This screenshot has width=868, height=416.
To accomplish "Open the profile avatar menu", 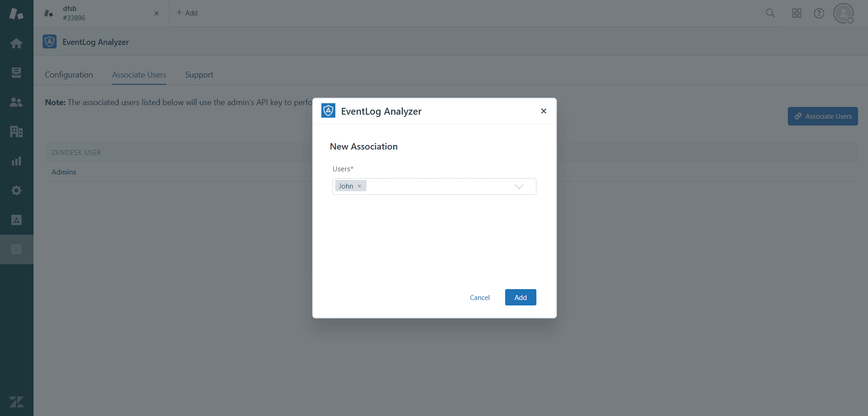I will click(x=843, y=13).
